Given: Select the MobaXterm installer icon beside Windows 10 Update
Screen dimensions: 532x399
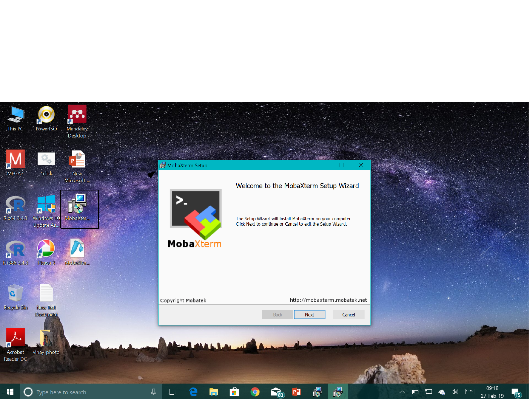Looking at the screenshot, I should pos(77,208).
